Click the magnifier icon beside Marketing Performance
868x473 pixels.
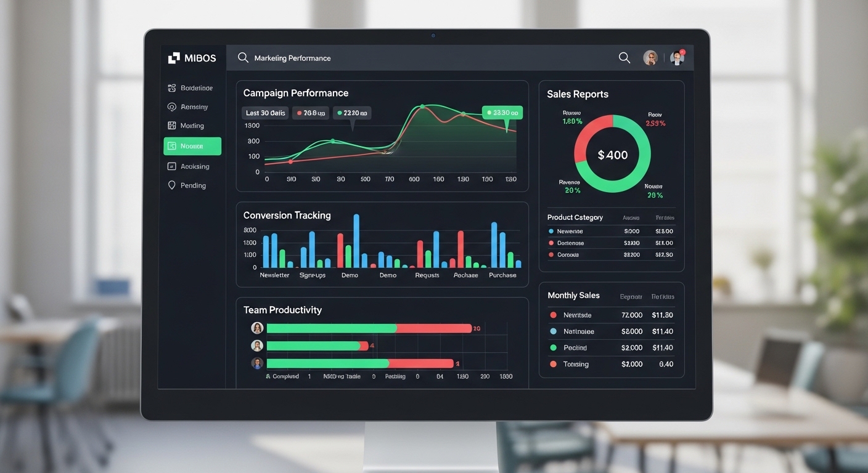pyautogui.click(x=243, y=58)
